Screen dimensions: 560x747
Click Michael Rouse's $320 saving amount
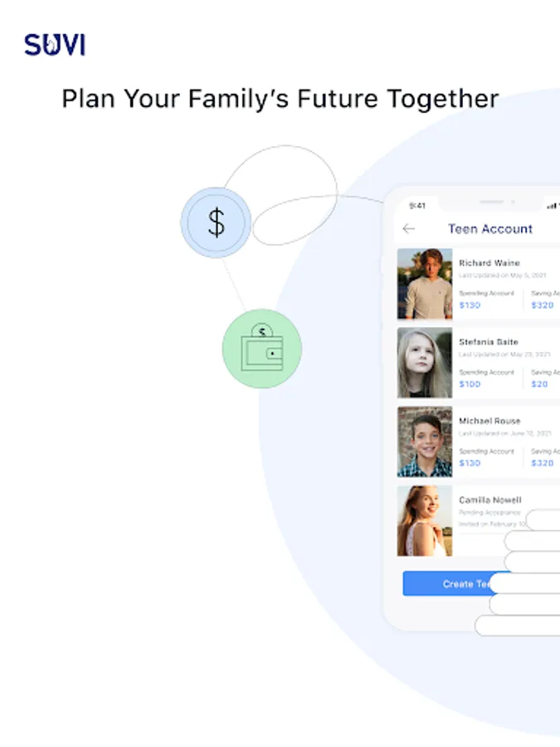tap(543, 463)
